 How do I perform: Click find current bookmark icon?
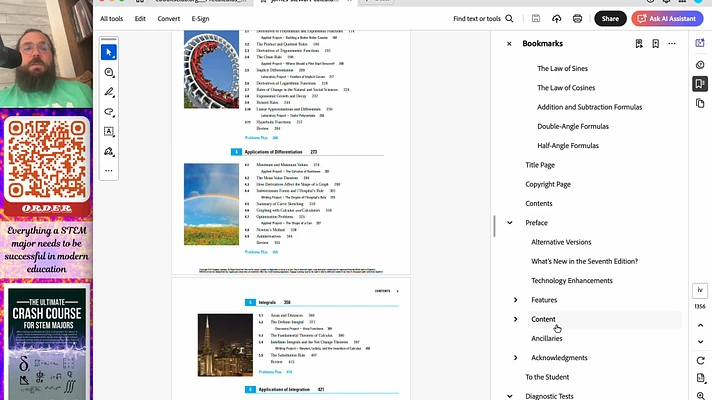[639, 44]
